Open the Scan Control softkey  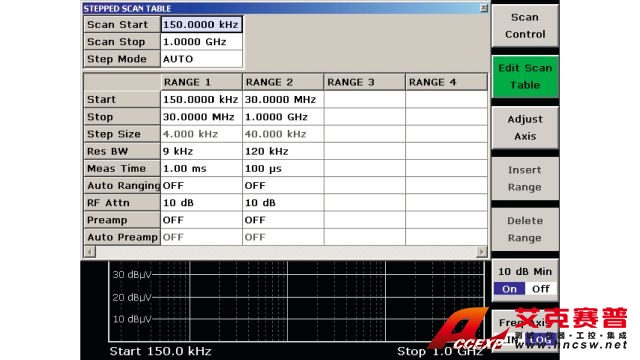tap(525, 26)
